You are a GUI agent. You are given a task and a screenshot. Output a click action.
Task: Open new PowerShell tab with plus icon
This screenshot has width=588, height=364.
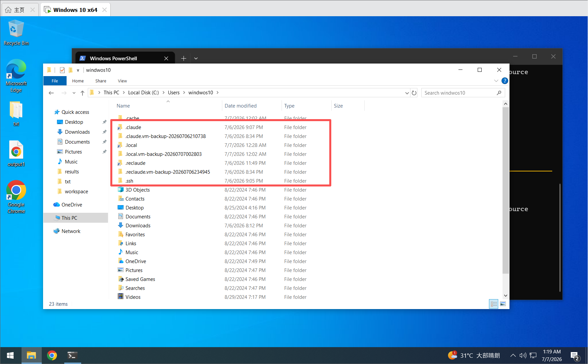click(184, 59)
